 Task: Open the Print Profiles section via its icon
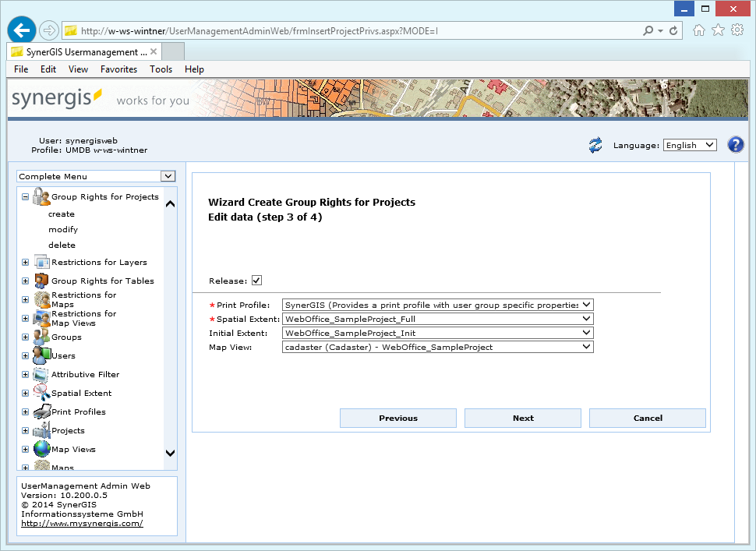point(41,411)
